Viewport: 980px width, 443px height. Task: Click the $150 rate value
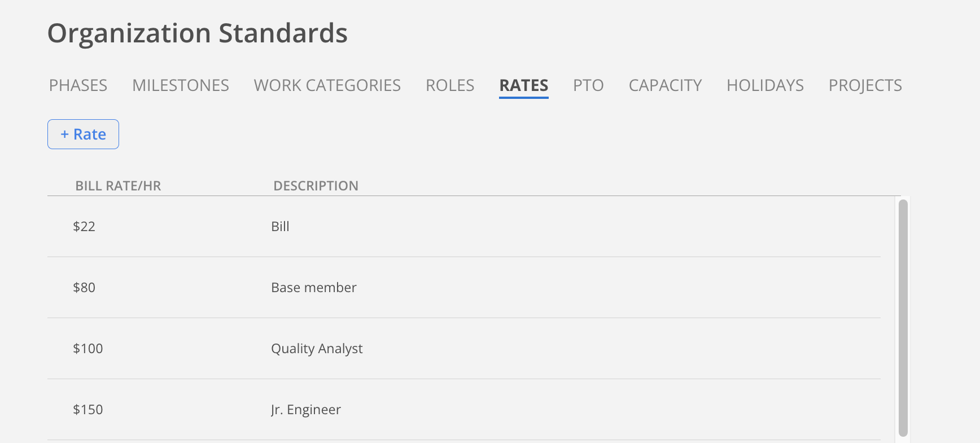(x=88, y=409)
